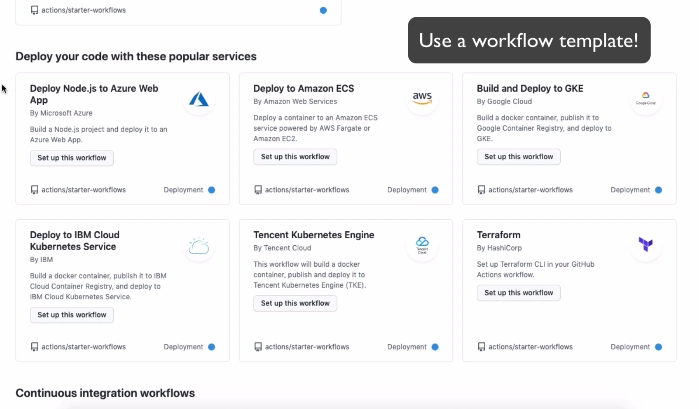Image resolution: width=699 pixels, height=409 pixels.
Task: Click 'Deploy your code with these popular services' heading
Action: 136,57
